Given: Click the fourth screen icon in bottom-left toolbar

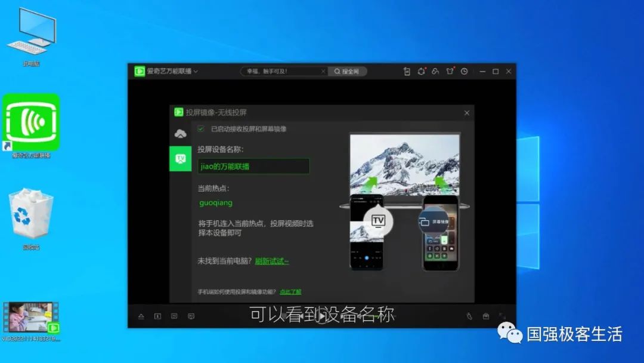Looking at the screenshot, I should click(x=191, y=316).
